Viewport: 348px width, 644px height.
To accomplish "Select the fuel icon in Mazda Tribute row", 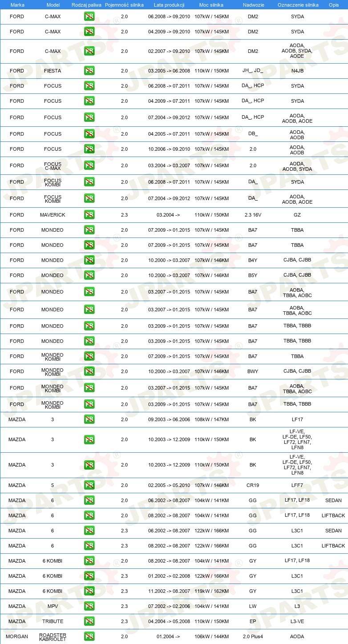I will pyautogui.click(x=89, y=621).
